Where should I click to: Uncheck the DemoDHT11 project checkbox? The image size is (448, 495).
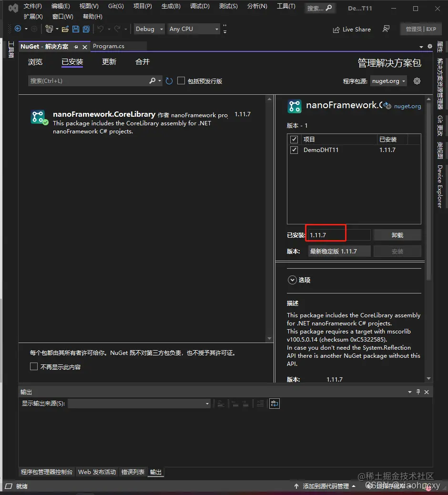[294, 150]
